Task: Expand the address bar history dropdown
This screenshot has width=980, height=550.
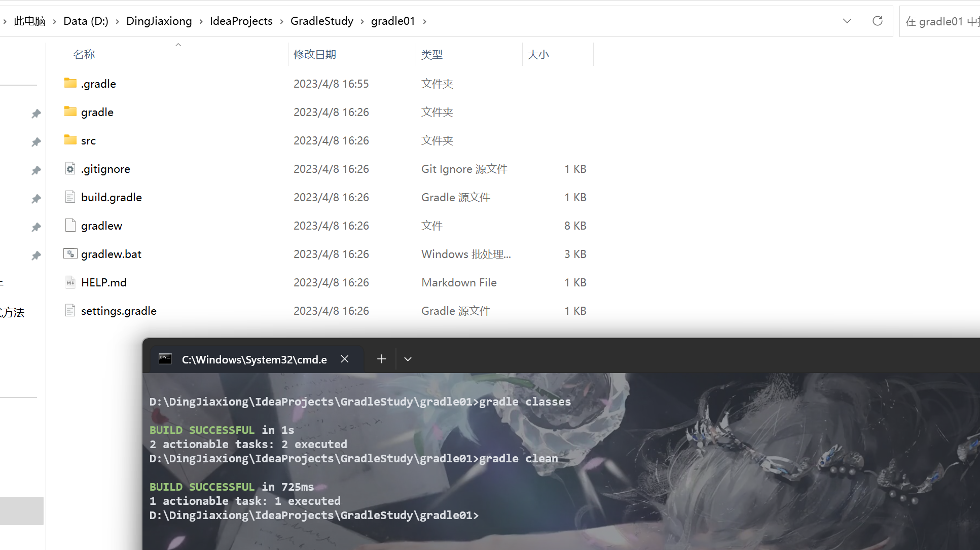Action: [x=847, y=21]
